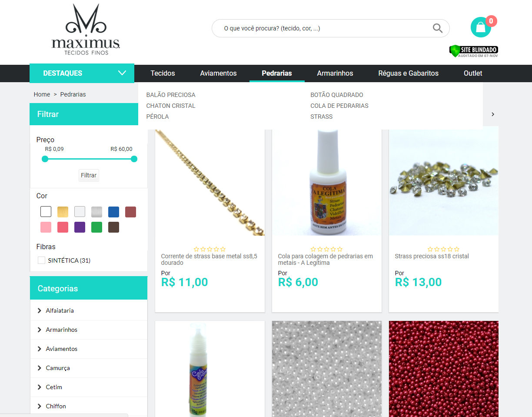Click star rating under Strass preciosa ss18
This screenshot has height=417, width=532.
(443, 249)
